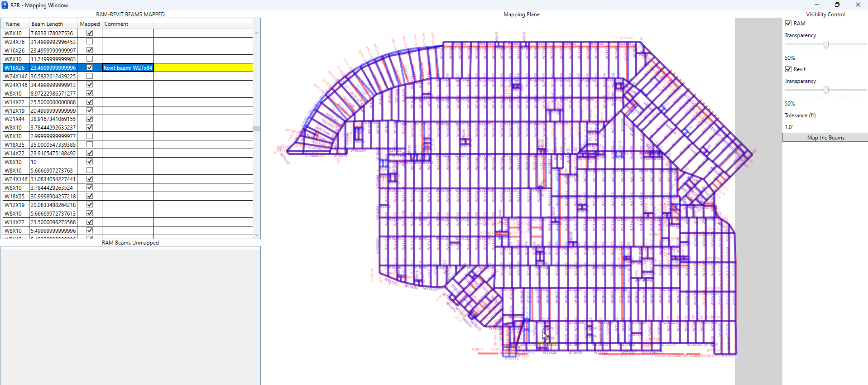This screenshot has height=385, width=868.
Task: Click beam length 7.8333178027536
Action: [53, 33]
